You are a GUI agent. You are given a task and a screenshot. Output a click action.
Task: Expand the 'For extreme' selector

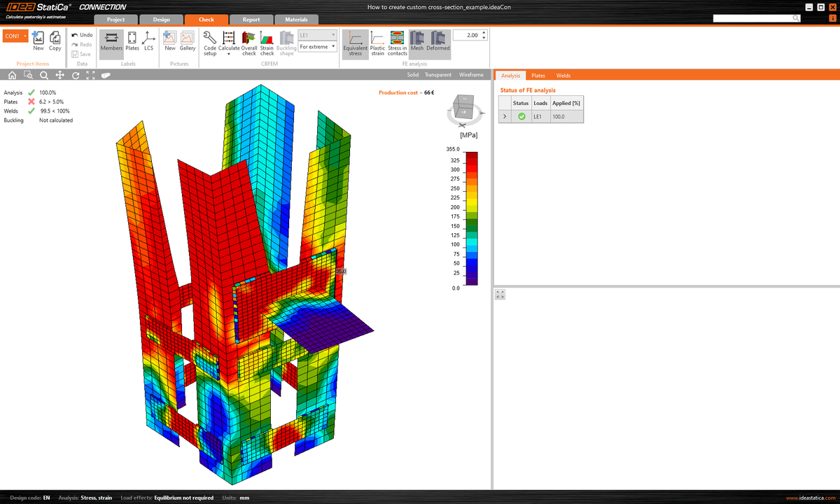pyautogui.click(x=333, y=46)
